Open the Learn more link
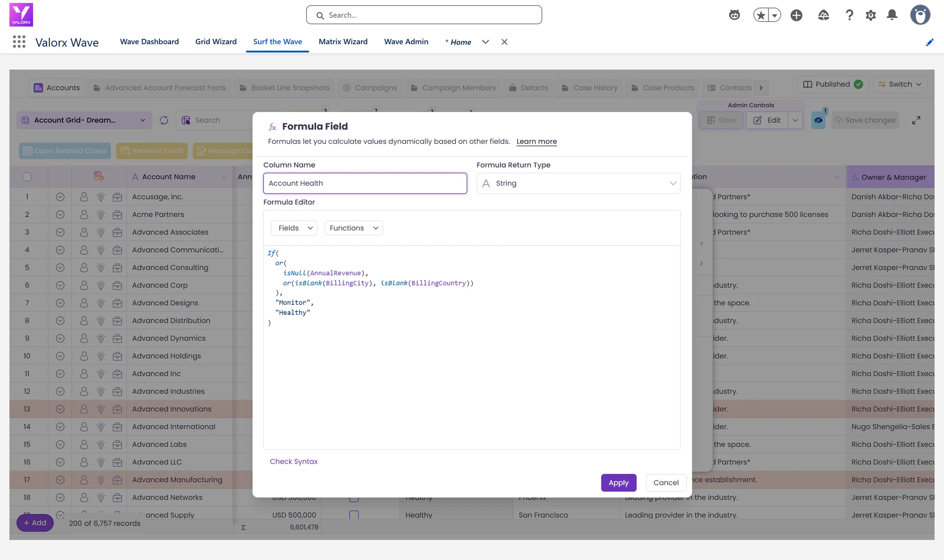The image size is (944, 560). tap(536, 141)
